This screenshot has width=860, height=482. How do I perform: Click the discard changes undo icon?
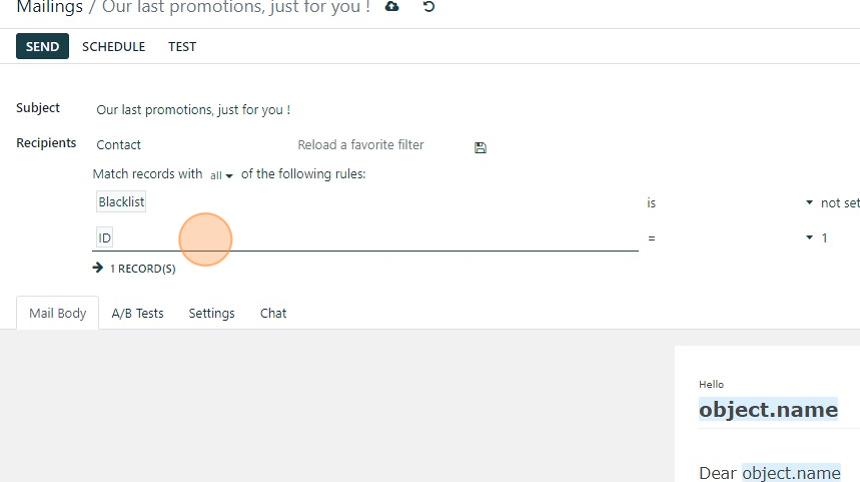(x=429, y=7)
